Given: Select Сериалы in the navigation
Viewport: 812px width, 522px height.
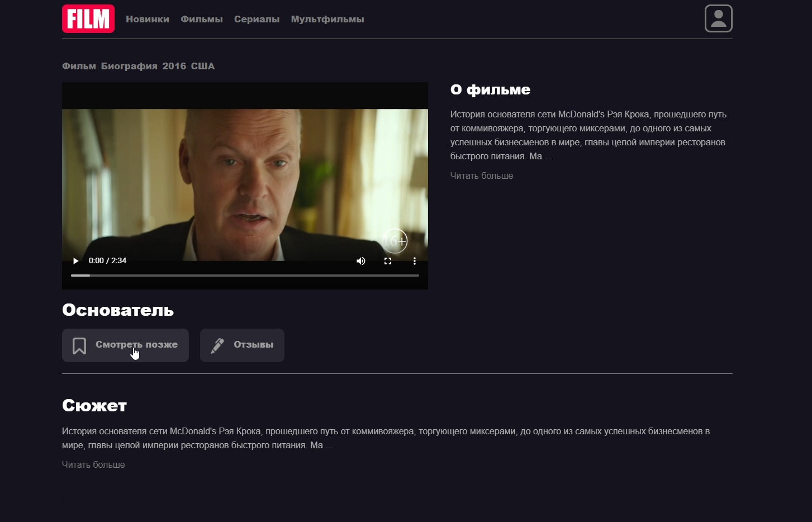Looking at the screenshot, I should (x=257, y=19).
